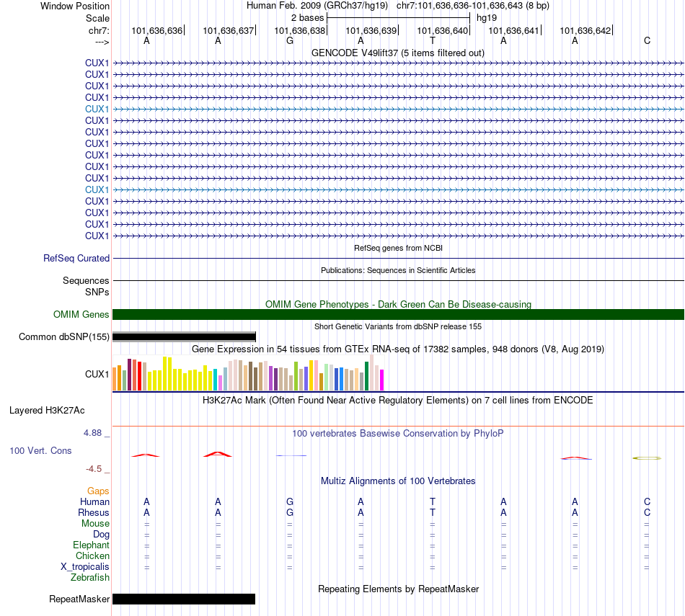Viewport: 685px width, 616px height.
Task: Click the 2 bases scale bar
Action: point(398,18)
